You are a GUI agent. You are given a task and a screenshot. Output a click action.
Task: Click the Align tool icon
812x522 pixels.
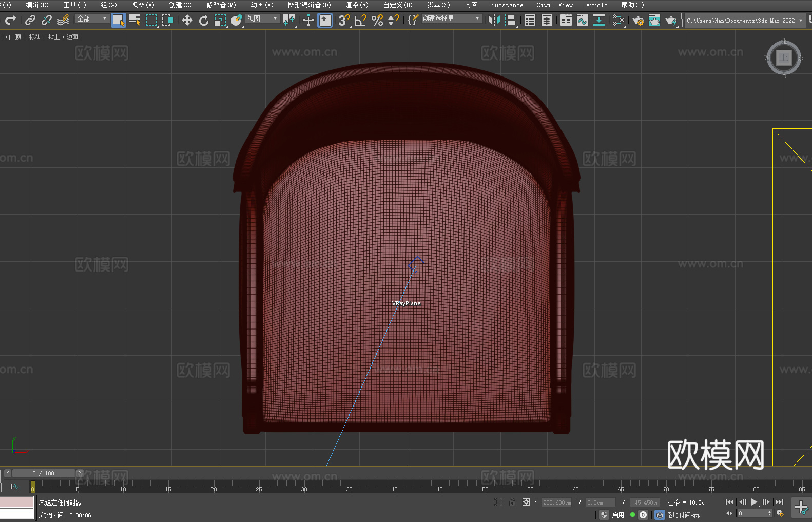pyautogui.click(x=511, y=20)
